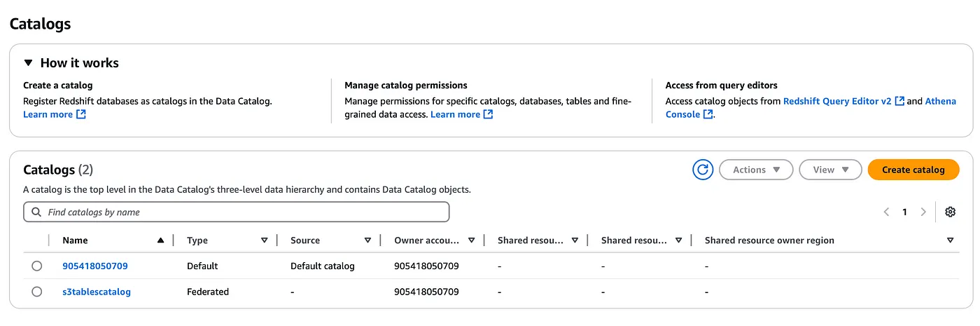This screenshot has height=326, width=980.
Task: Sort Shared resource owner region column
Action: coord(950,240)
